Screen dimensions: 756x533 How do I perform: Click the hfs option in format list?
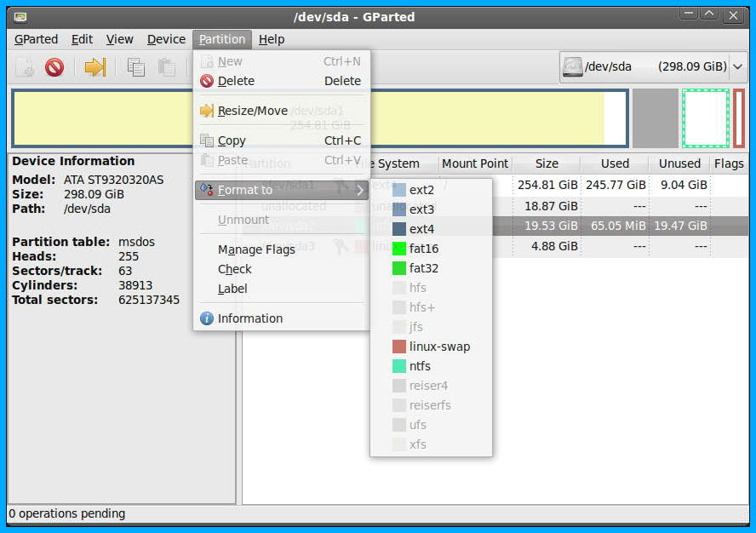point(431,288)
